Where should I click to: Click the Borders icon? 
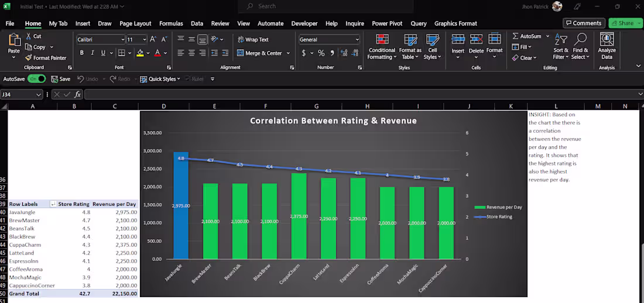(121, 53)
